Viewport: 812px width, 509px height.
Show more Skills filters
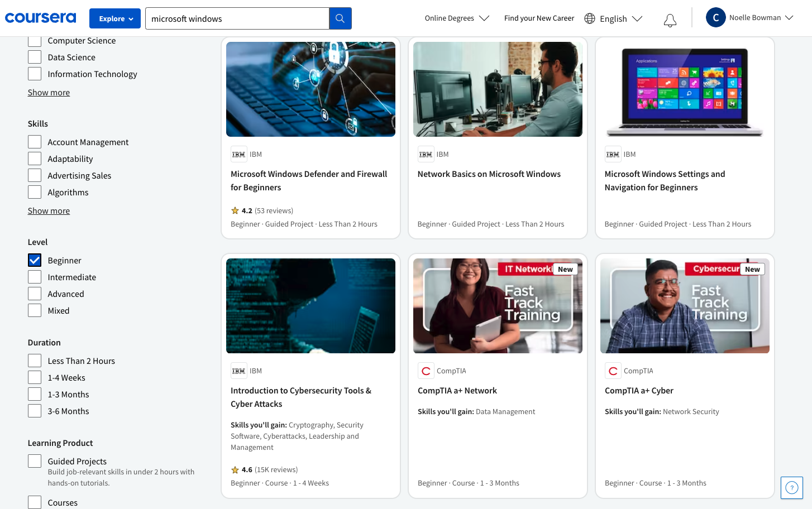(49, 210)
